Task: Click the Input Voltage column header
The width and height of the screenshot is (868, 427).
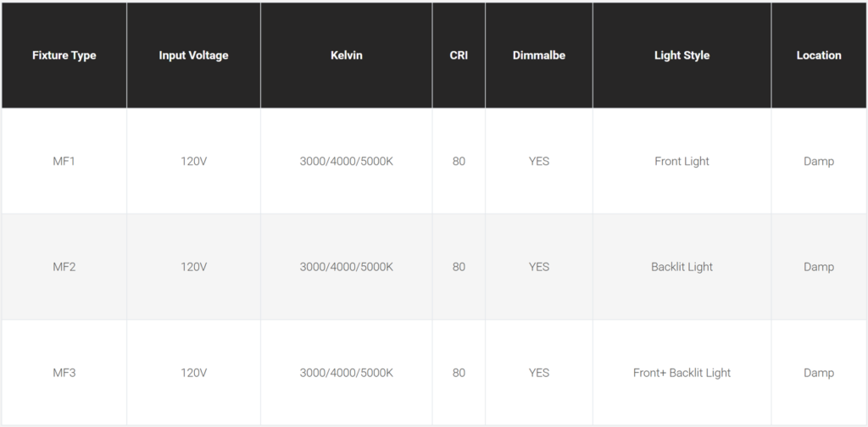Action: point(193,55)
